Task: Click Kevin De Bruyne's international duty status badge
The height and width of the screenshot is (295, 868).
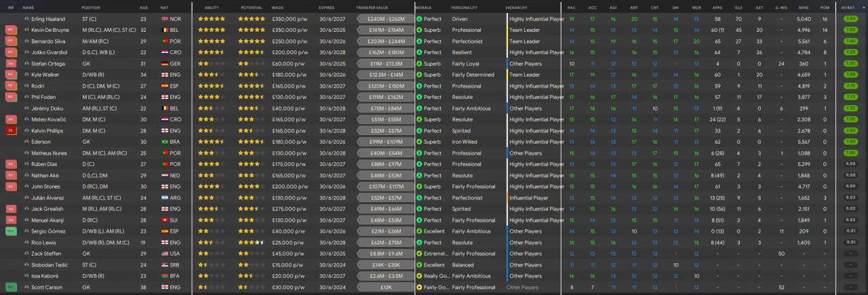Action: click(x=11, y=31)
